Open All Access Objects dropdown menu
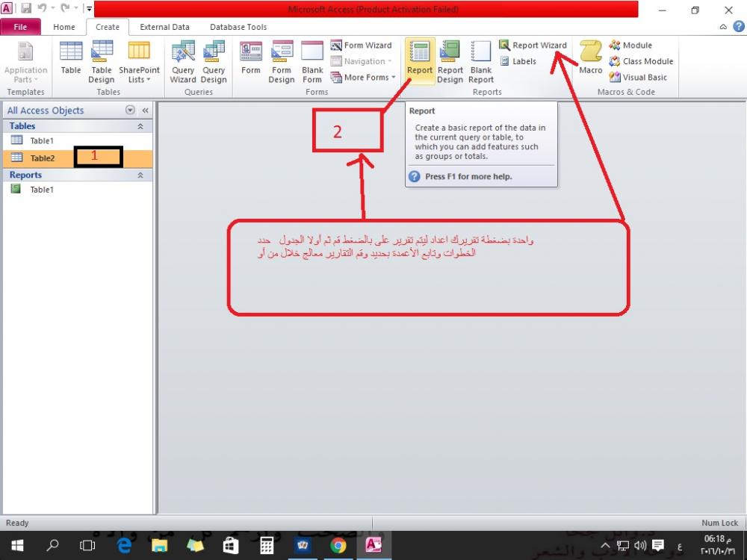Image resolution: width=747 pixels, height=560 pixels. [x=130, y=110]
